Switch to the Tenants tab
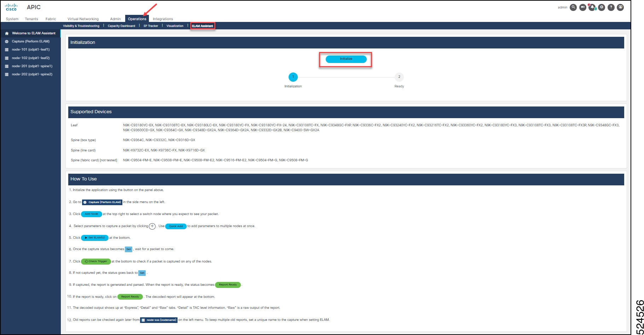This screenshot has height=335, width=644. click(x=31, y=19)
